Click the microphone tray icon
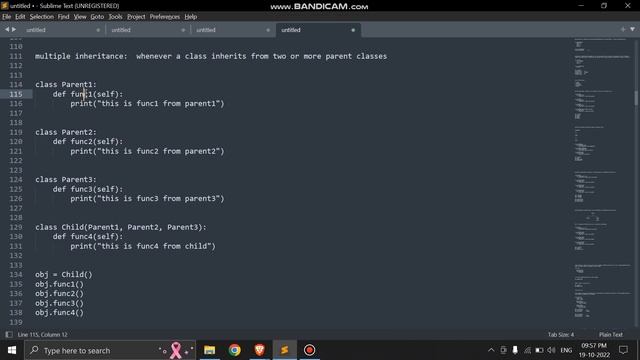Screen dimensions: 640x360 (515, 350)
